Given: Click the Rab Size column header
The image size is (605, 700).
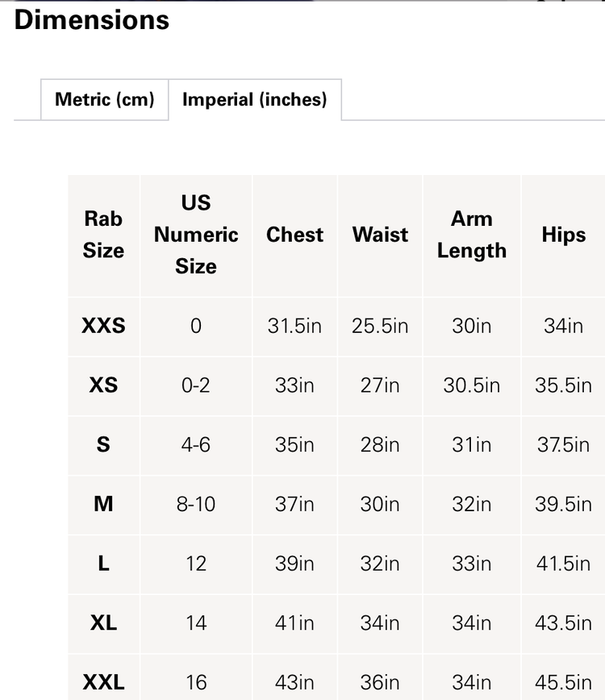Looking at the screenshot, I should click(x=103, y=235).
